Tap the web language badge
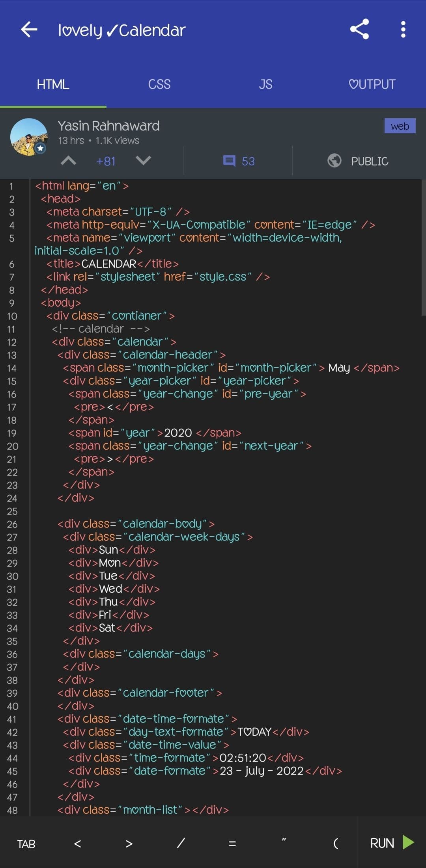 click(x=400, y=126)
